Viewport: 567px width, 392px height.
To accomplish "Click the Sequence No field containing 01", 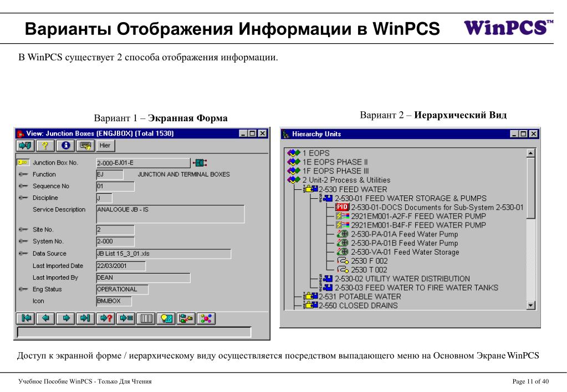I will pos(115,187).
